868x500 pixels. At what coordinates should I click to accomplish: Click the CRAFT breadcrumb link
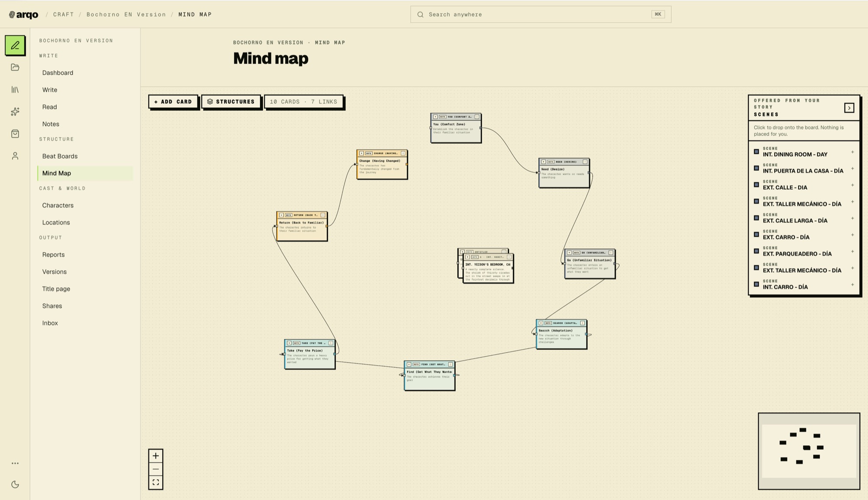63,14
